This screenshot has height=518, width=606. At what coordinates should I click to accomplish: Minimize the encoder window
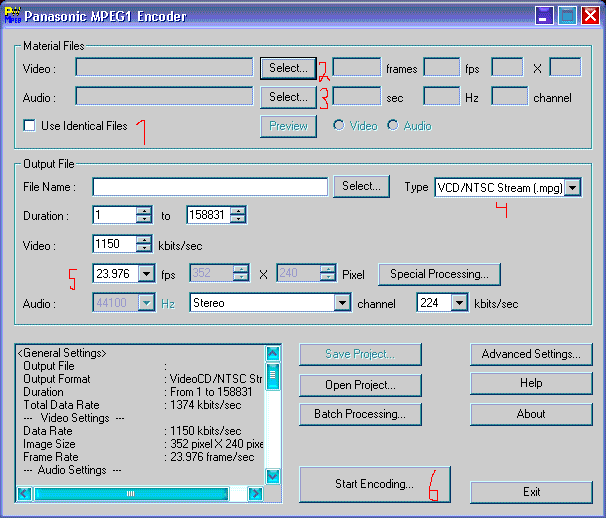point(543,16)
